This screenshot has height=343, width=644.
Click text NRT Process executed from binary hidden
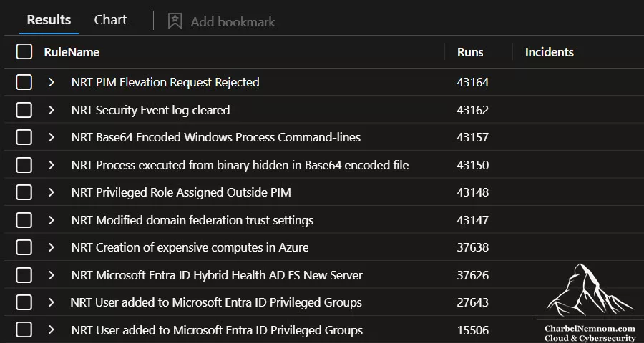click(240, 165)
